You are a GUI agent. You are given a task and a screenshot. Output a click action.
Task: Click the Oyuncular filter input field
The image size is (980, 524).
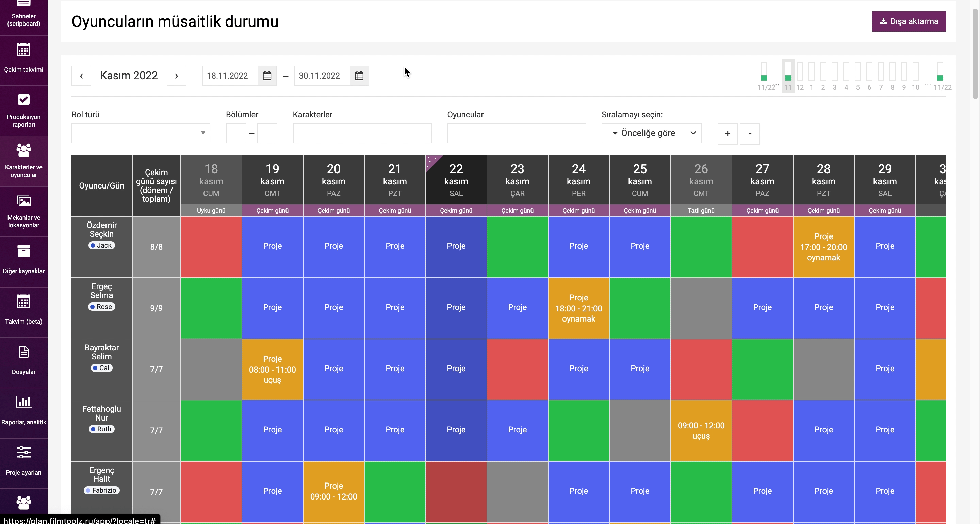(516, 133)
